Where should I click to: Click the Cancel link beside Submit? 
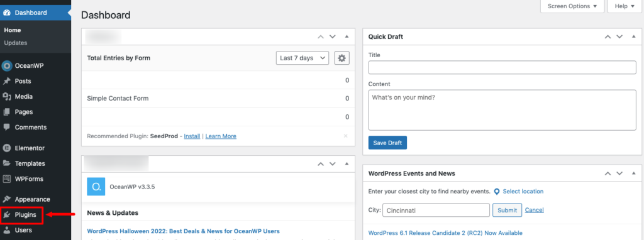[x=535, y=210]
